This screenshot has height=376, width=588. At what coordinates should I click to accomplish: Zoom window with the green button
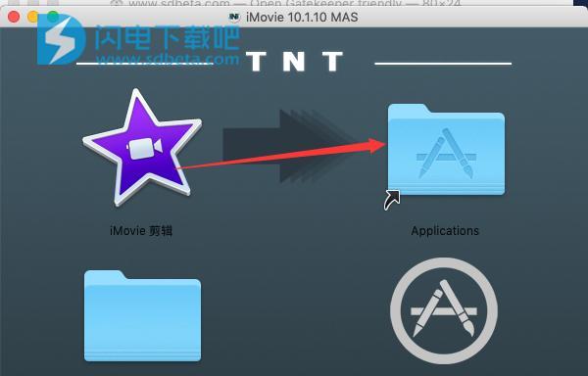[53, 17]
